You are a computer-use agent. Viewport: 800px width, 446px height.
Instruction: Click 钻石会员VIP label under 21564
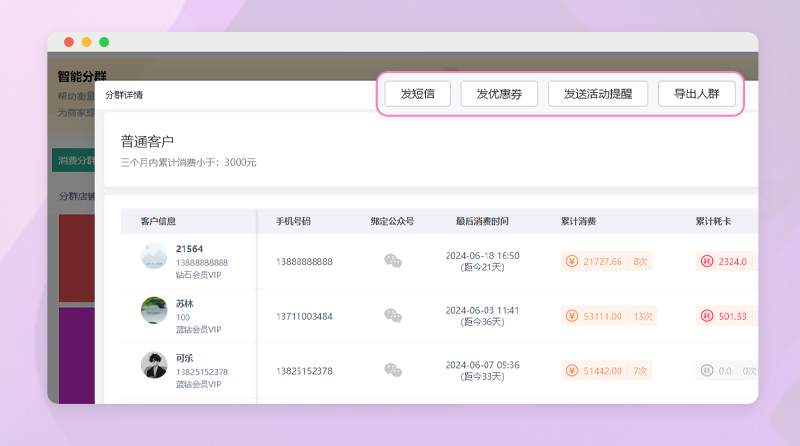[198, 275]
